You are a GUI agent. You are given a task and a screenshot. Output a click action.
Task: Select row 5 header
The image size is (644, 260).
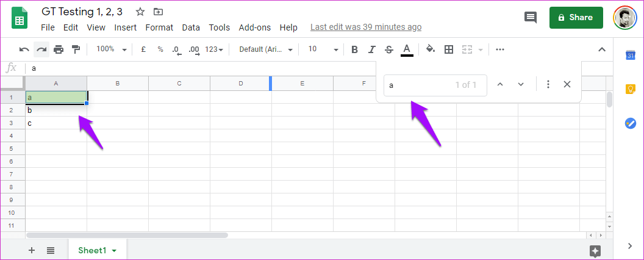(12, 148)
